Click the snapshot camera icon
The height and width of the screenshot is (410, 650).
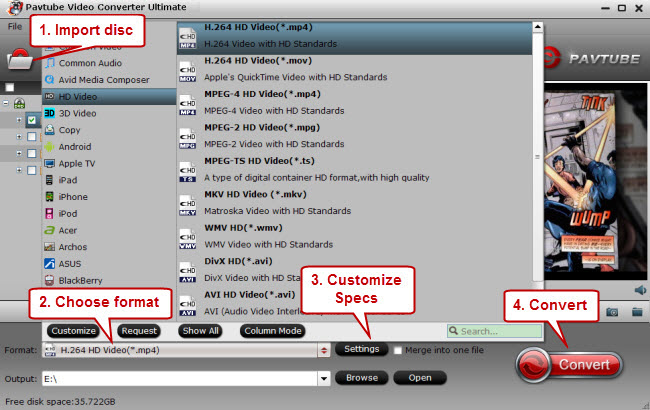click(612, 312)
